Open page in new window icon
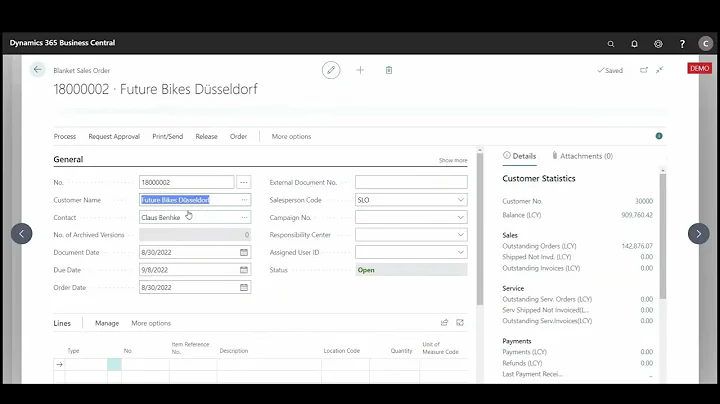This screenshot has width=720, height=404. pos(644,70)
